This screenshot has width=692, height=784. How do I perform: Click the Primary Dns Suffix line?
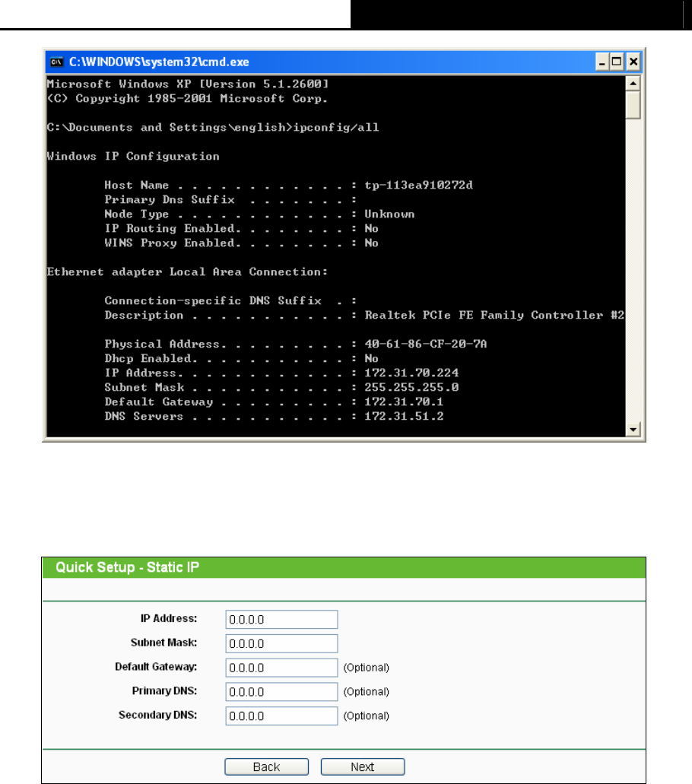click(230, 199)
